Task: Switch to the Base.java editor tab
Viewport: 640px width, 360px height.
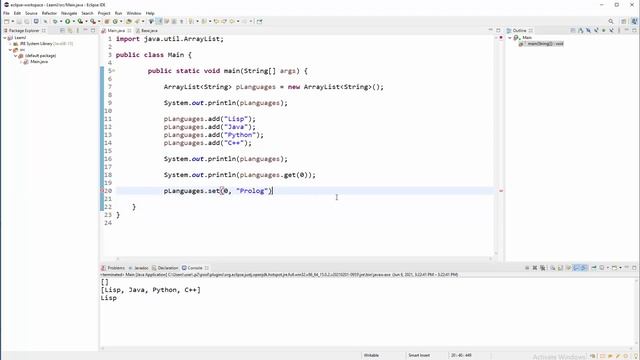Action: [x=147, y=31]
